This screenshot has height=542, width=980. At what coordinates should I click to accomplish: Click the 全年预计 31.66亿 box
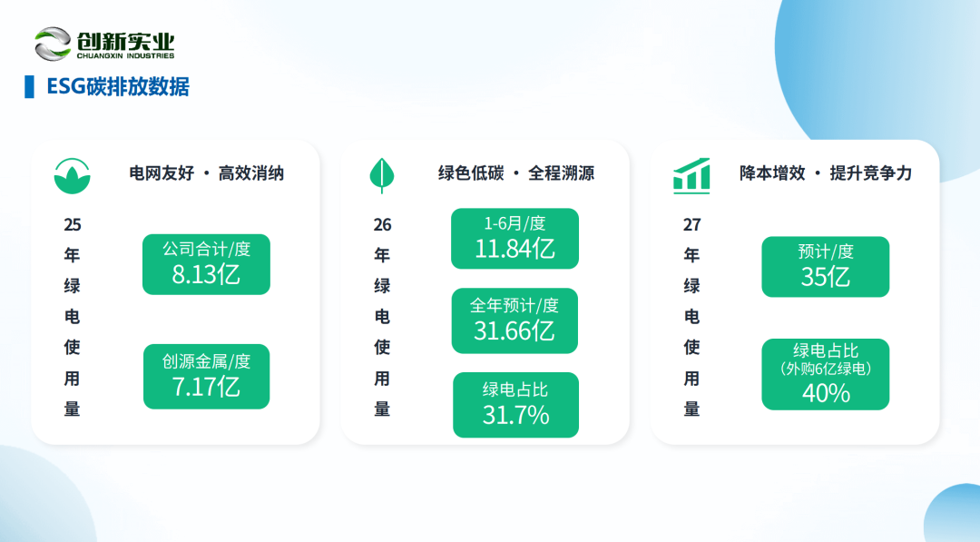514,320
